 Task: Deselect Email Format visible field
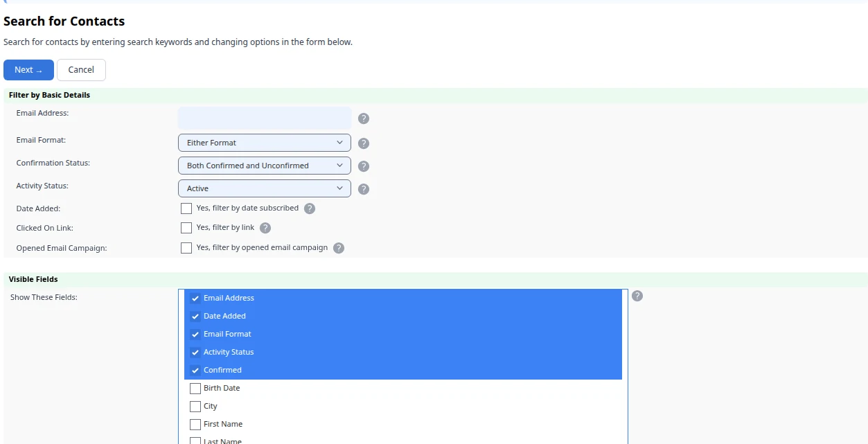tap(195, 335)
